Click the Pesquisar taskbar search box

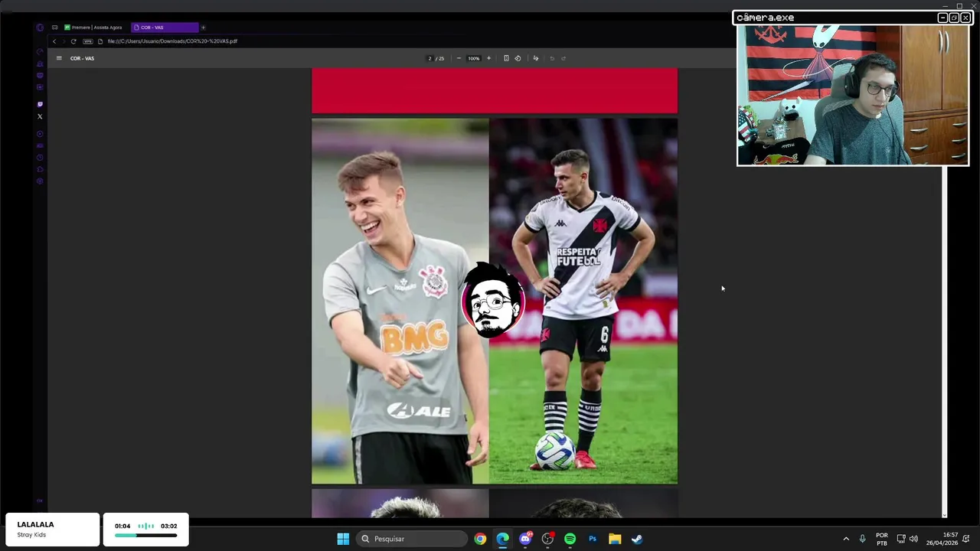(x=412, y=539)
